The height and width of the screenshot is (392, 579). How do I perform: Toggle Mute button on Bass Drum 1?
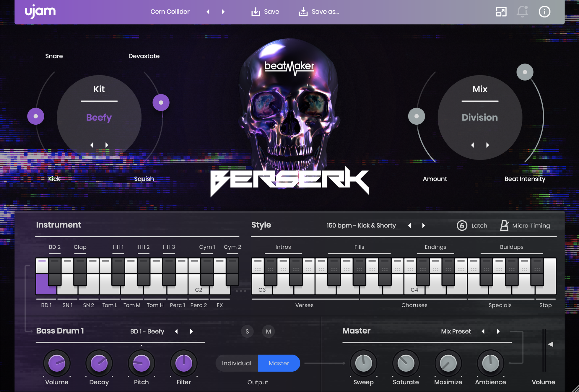click(269, 331)
